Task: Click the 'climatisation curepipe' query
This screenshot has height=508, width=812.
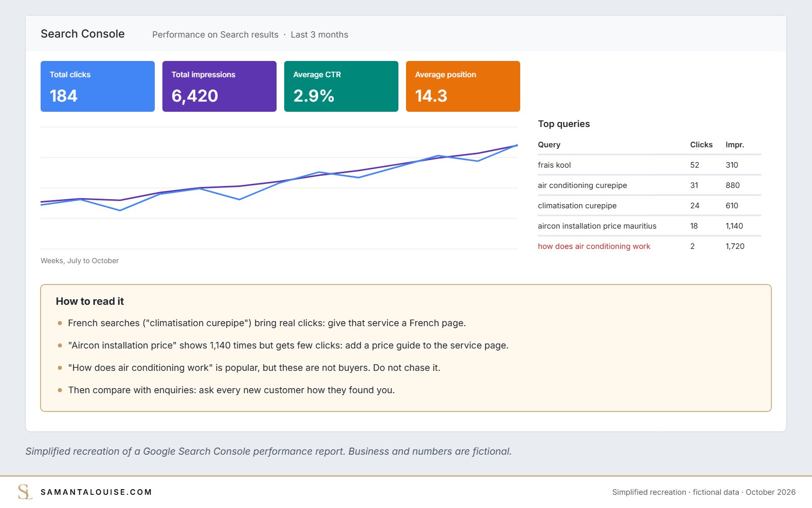Action: point(577,206)
